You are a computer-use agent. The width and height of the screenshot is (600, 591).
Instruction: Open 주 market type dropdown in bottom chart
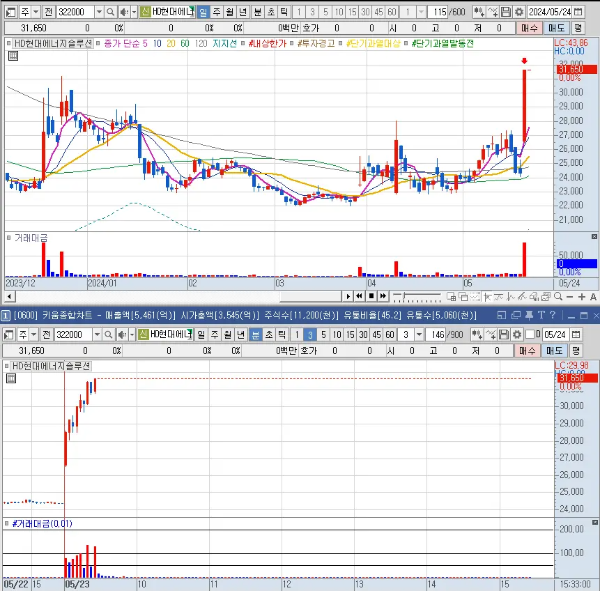pos(34,335)
